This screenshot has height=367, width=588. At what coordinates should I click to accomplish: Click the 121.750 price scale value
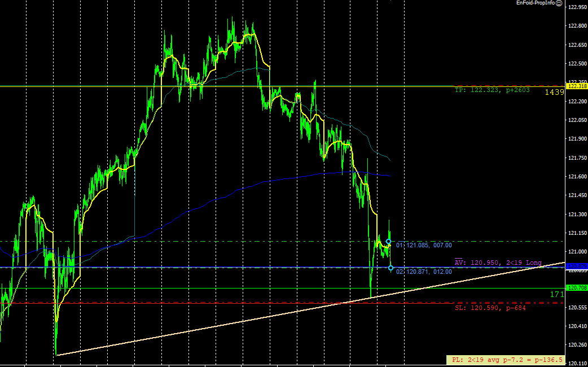tap(578, 158)
